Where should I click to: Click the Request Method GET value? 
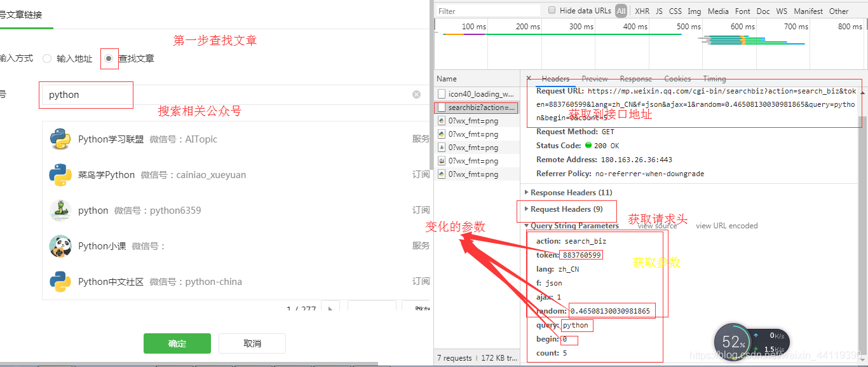coord(608,132)
